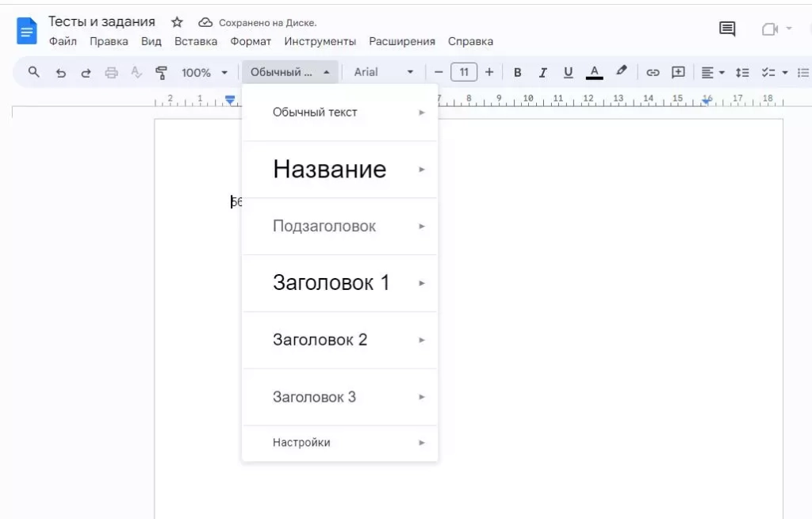Viewport: 812px width, 519px height.
Task: Open the Вставка menu
Action: point(195,41)
